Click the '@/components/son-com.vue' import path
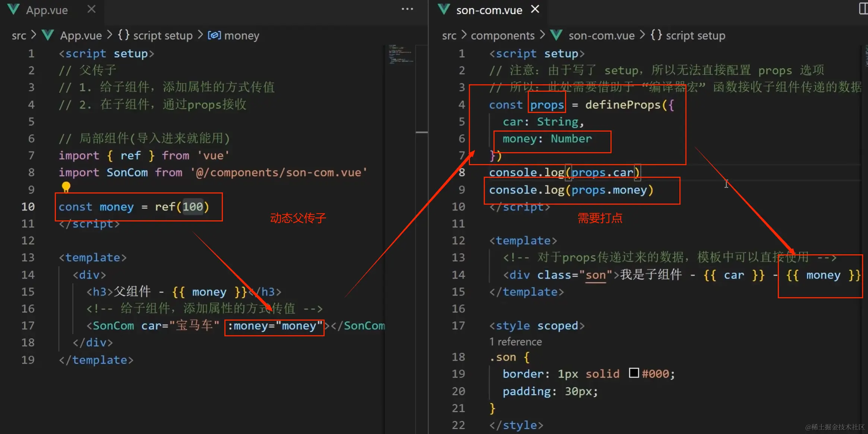The width and height of the screenshot is (868, 434). [279, 172]
